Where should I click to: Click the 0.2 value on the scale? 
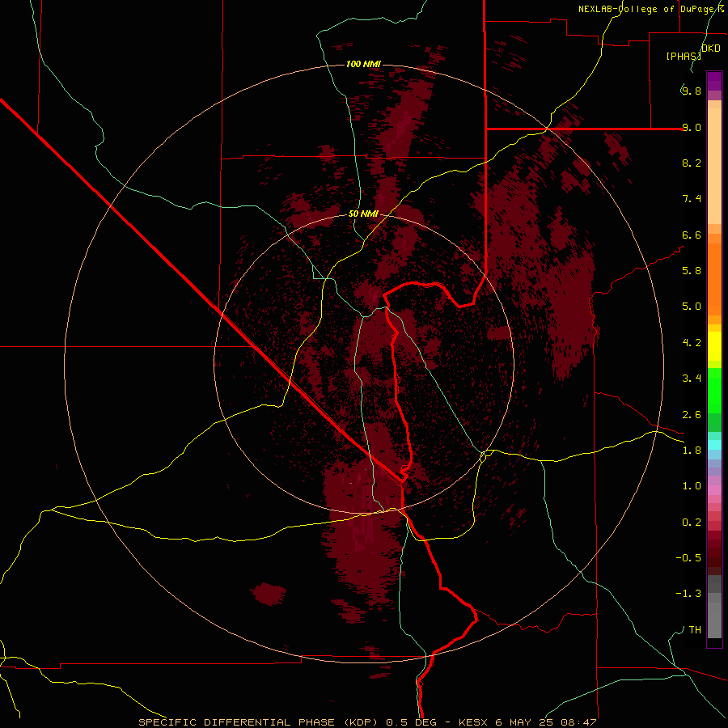pos(692,523)
